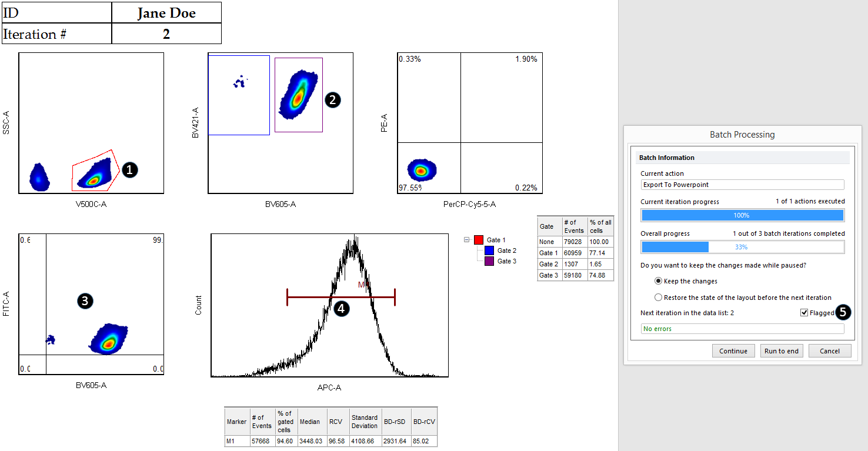Viewport: 868px width, 451px height.
Task: Click the numbered callout 5 marker
Action: [843, 312]
